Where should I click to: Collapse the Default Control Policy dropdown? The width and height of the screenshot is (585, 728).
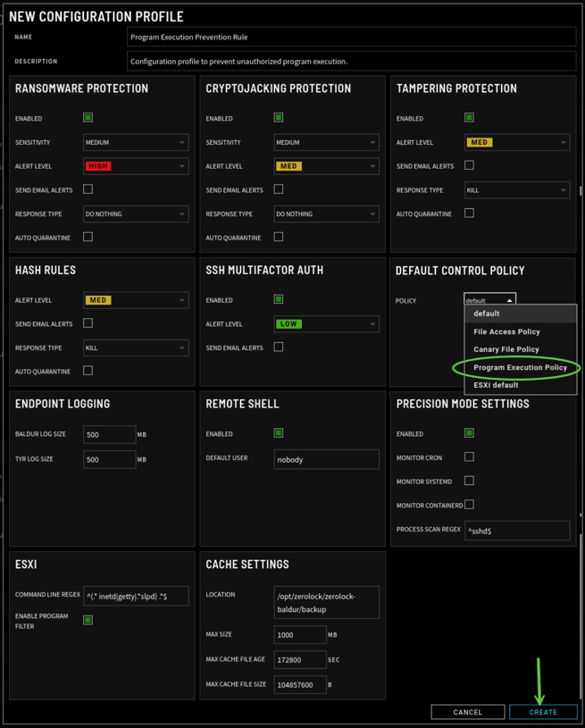[x=489, y=300]
